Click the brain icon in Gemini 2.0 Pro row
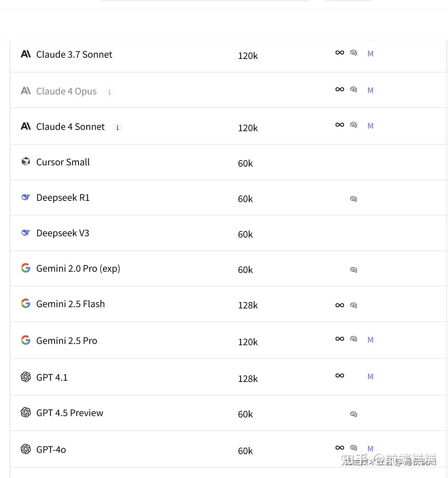 354,270
